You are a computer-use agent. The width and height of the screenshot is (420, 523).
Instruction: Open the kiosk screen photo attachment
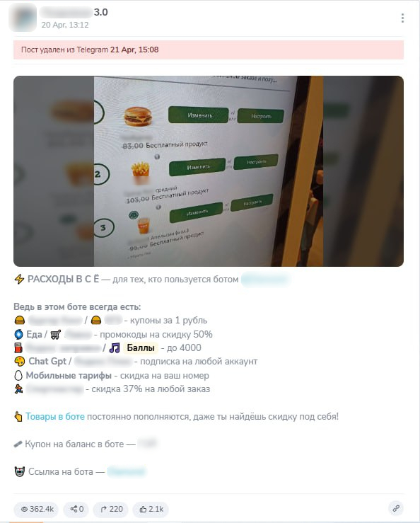point(209,171)
